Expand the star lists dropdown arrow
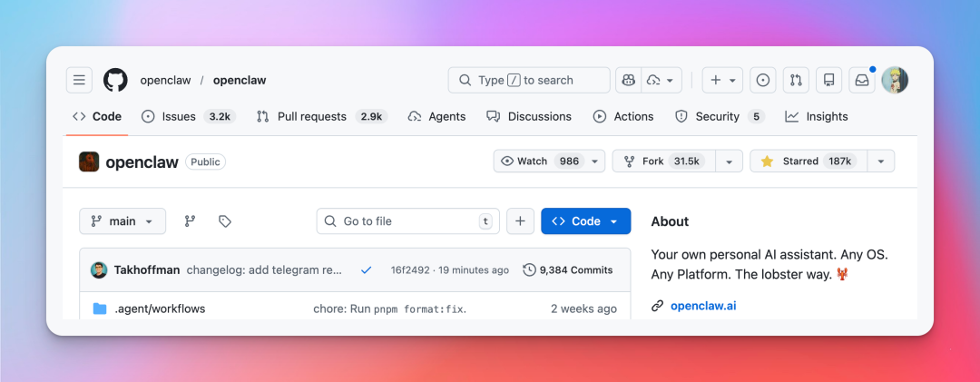Screen dimensions: 980x382 pos(880,162)
